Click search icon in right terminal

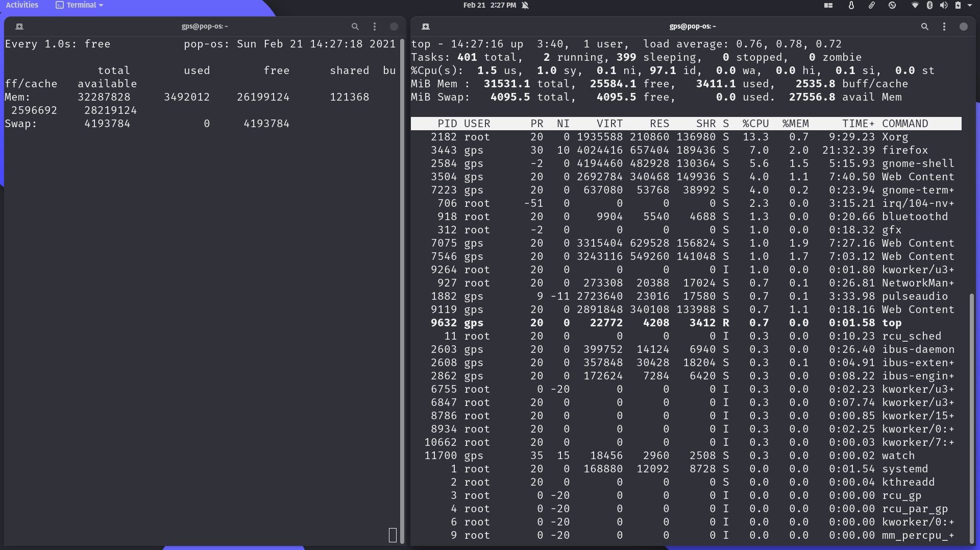click(924, 27)
